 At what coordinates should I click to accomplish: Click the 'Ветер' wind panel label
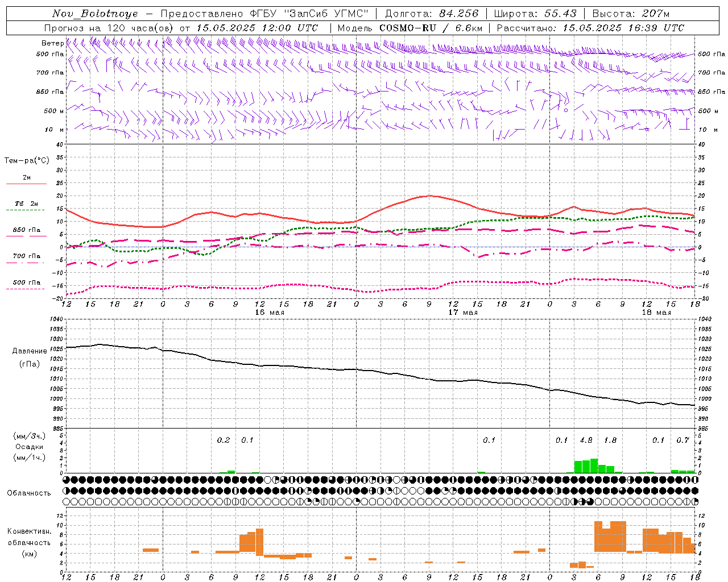click(52, 43)
